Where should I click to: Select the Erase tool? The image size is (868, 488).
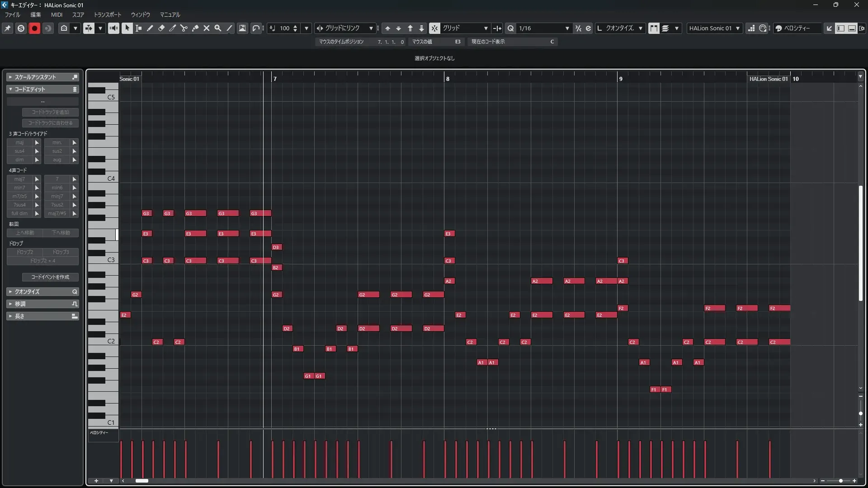(161, 28)
